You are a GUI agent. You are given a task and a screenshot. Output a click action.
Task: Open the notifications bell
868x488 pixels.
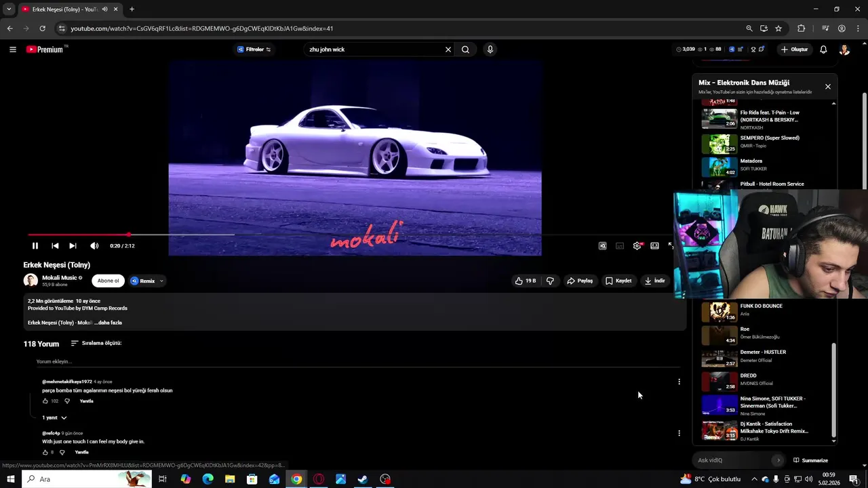[823, 49]
